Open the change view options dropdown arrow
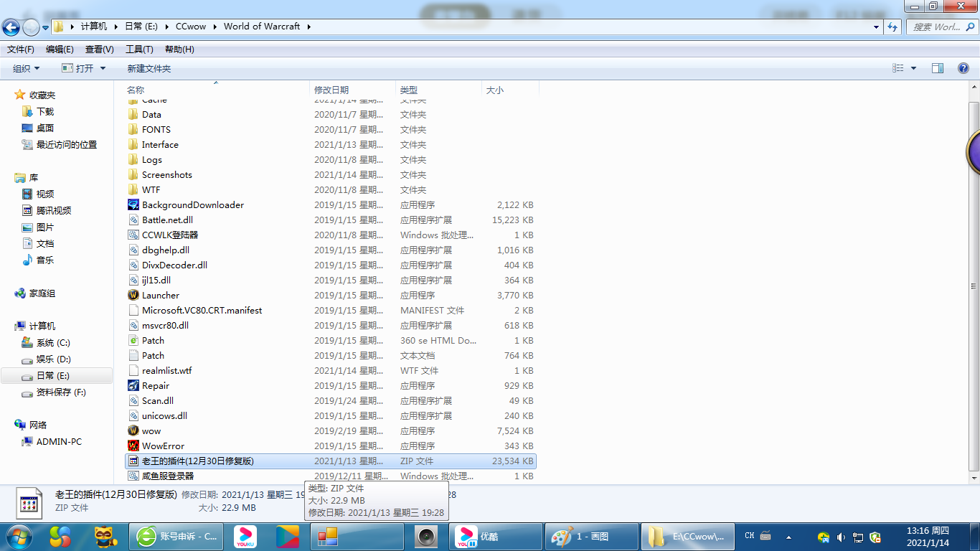This screenshot has height=551, width=980. [x=913, y=68]
